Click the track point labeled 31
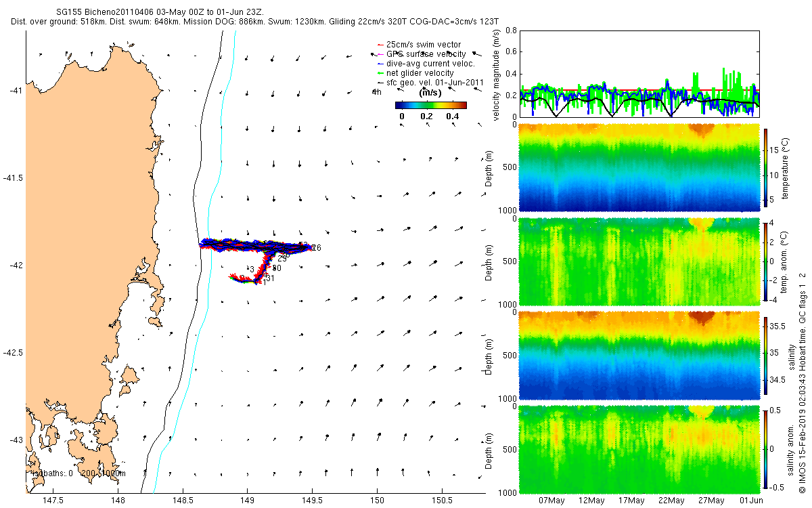Image resolution: width=812 pixels, height=508 pixels. tap(269, 278)
